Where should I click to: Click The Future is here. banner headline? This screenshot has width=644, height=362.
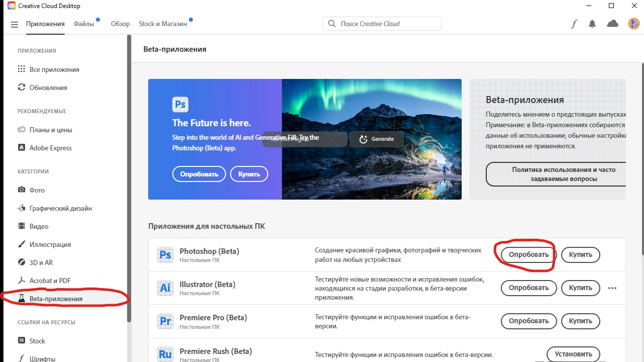(x=211, y=123)
